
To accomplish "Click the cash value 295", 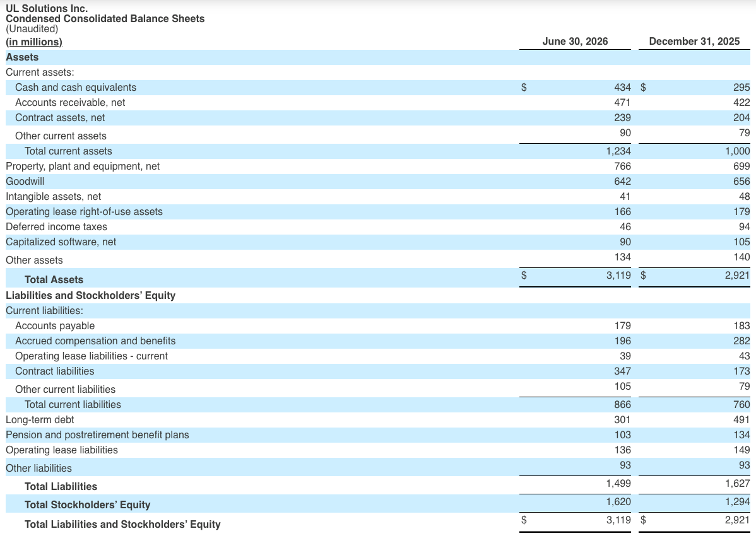I will pyautogui.click(x=741, y=88).
